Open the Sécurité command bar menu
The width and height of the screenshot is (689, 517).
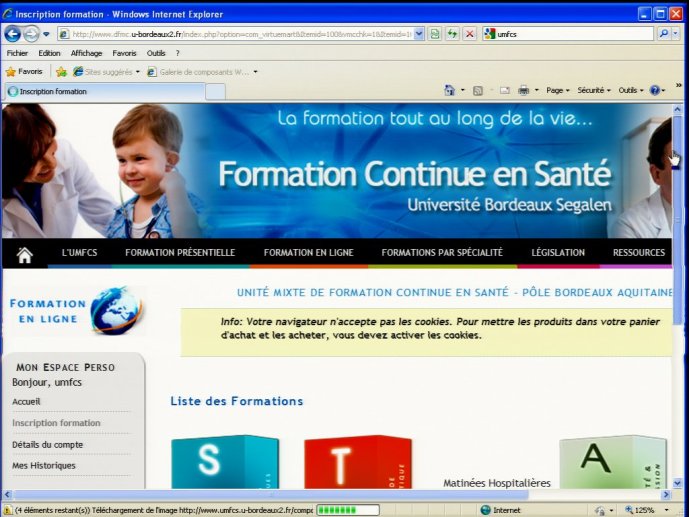(594, 90)
